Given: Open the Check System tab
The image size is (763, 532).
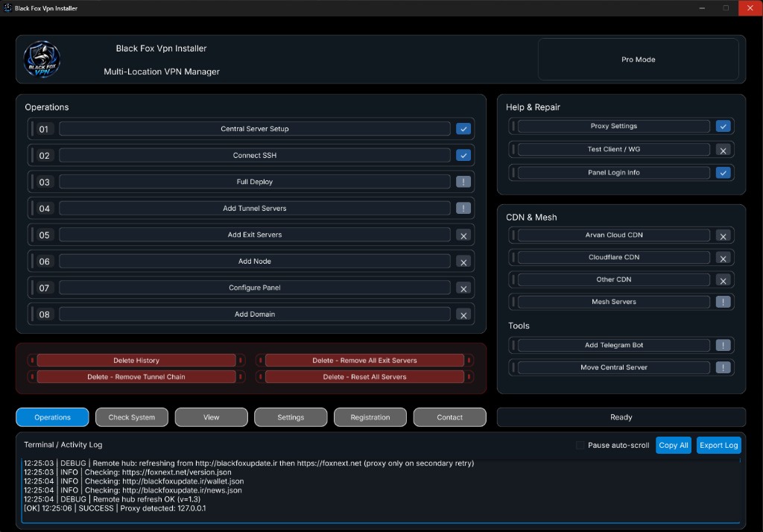Looking at the screenshot, I should (x=132, y=417).
